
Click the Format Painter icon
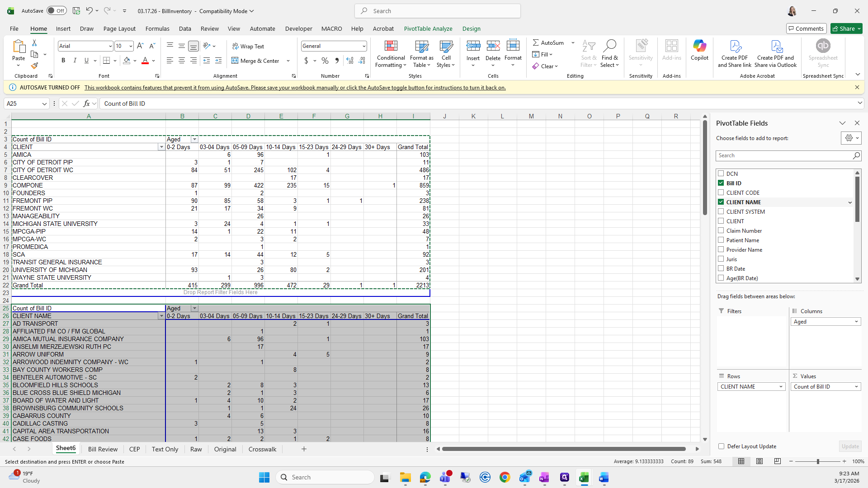(34, 66)
